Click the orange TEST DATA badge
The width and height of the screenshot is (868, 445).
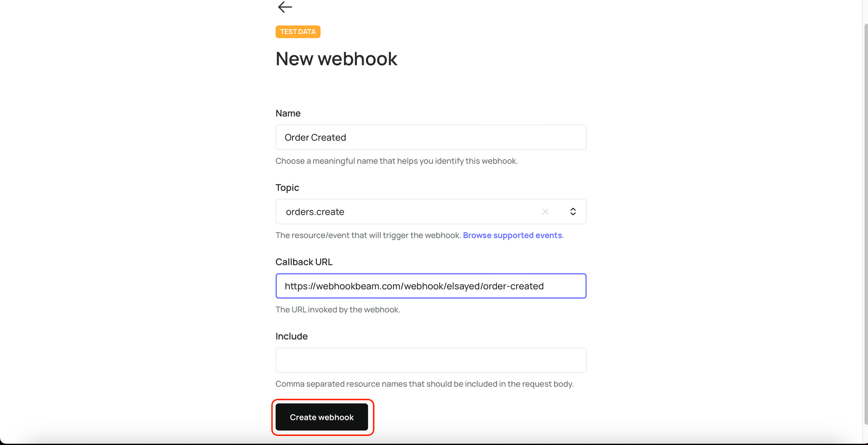click(298, 32)
